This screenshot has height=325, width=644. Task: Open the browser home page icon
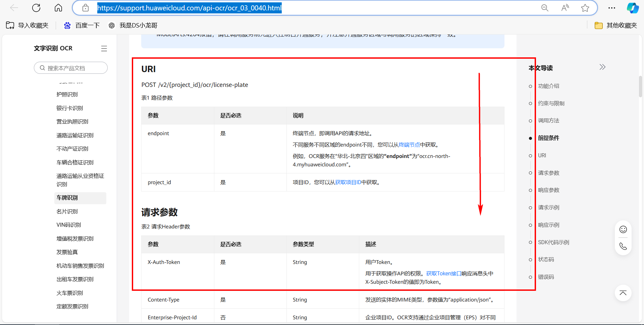click(x=58, y=8)
